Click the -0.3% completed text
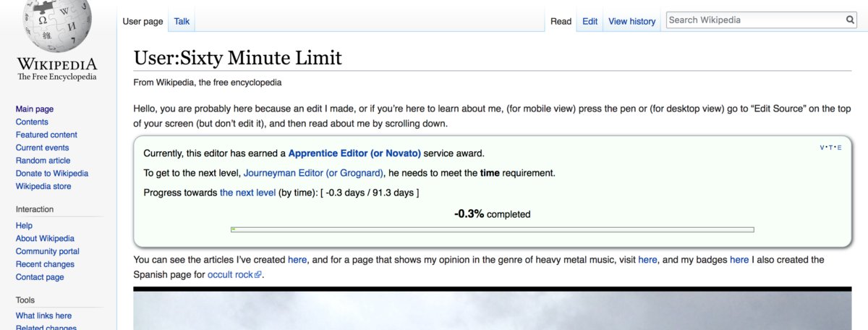Image resolution: width=868 pixels, height=330 pixels. click(493, 214)
